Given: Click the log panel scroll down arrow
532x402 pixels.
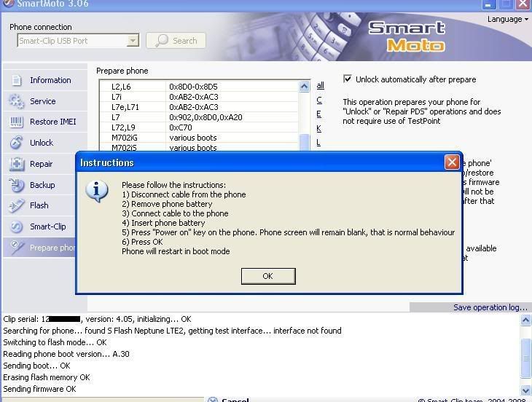Looking at the screenshot, I should [525, 390].
